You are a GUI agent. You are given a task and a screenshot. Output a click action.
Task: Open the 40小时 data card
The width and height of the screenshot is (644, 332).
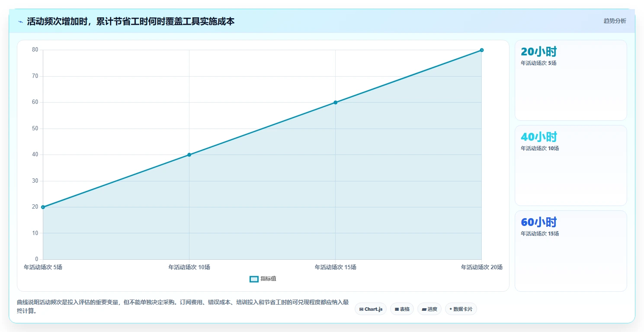(570, 165)
